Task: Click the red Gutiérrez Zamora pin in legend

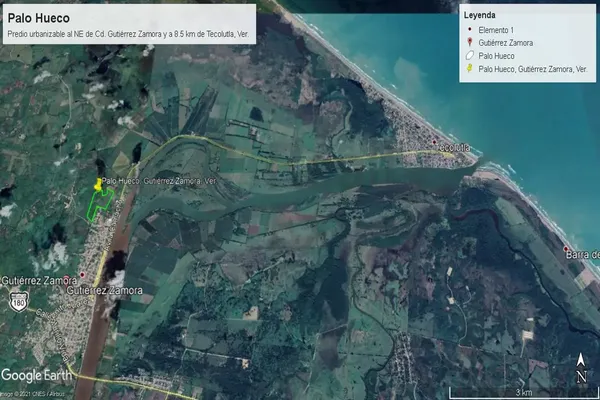Action: pyautogui.click(x=468, y=43)
